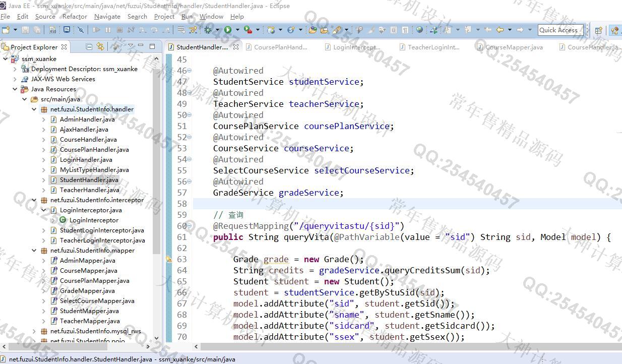Open the Project Explorer View Menu triangle
This screenshot has width=622, height=364.
(x=131, y=46)
